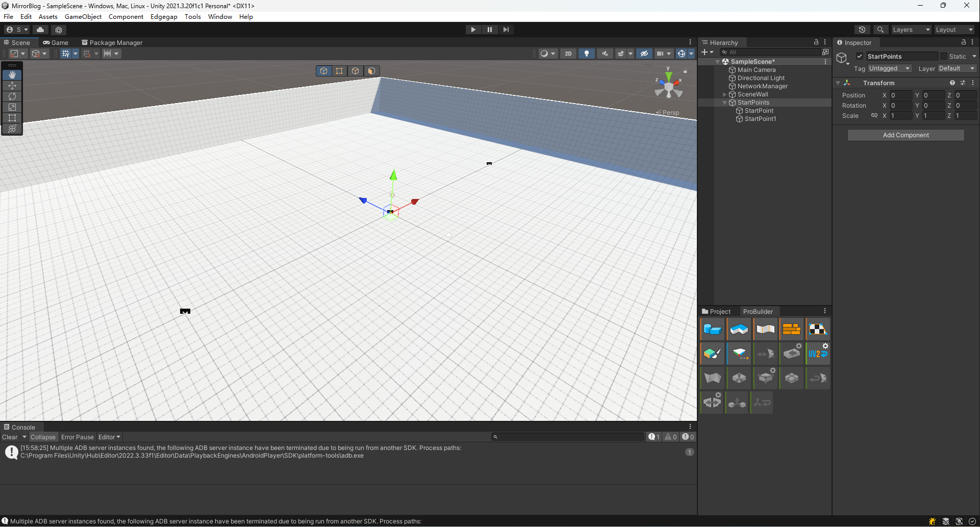Toggle Collapse in Console
This screenshot has height=527, width=980.
pyautogui.click(x=43, y=437)
